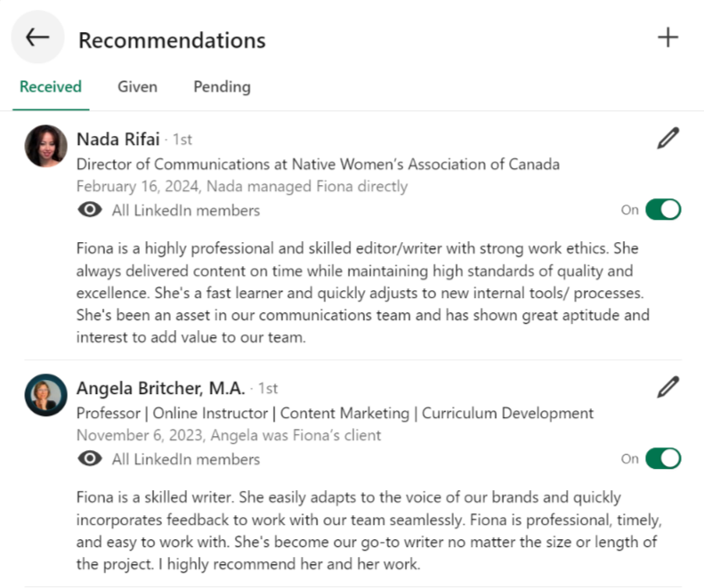Click the back arrow button

[37, 37]
